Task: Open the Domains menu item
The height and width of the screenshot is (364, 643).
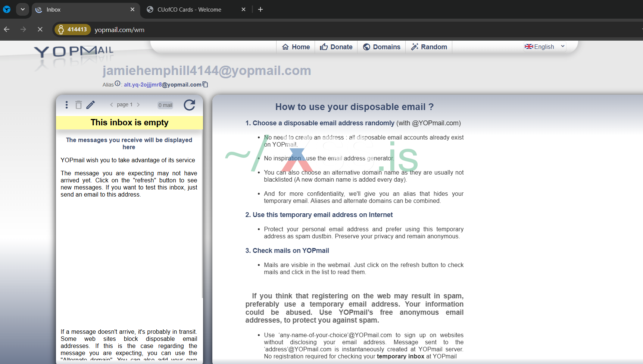Action: point(382,47)
